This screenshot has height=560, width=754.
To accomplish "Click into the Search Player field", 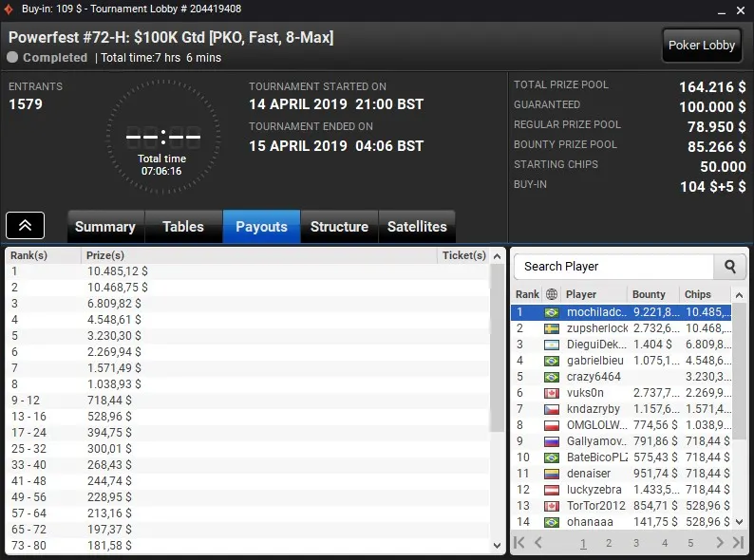I will tap(614, 267).
